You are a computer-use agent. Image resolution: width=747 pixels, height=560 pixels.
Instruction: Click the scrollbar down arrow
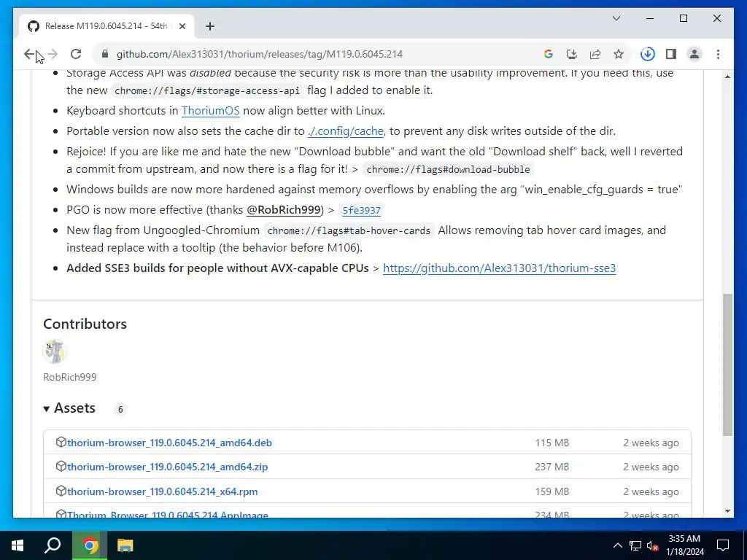coord(727,511)
